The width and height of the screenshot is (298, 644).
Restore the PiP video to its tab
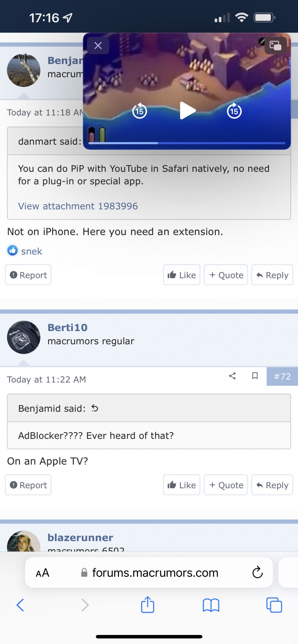[x=275, y=46]
